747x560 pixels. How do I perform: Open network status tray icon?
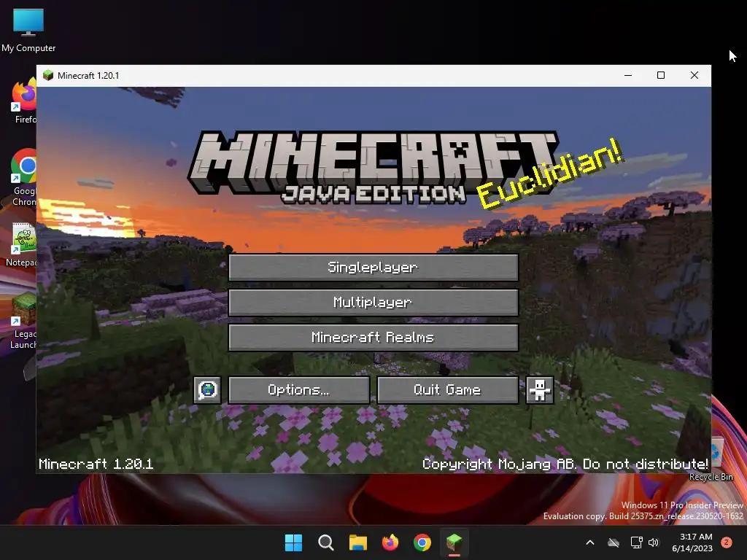point(636,542)
